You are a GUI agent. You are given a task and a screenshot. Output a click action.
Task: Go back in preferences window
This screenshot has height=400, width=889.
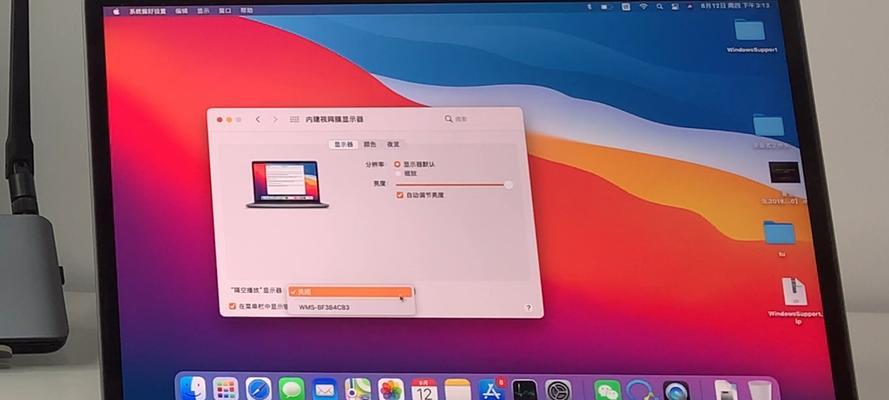(x=258, y=119)
